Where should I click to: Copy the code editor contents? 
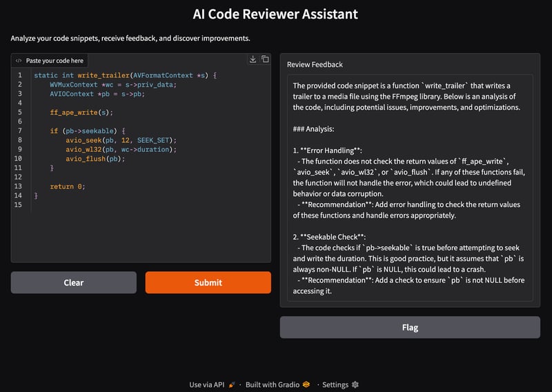point(265,59)
